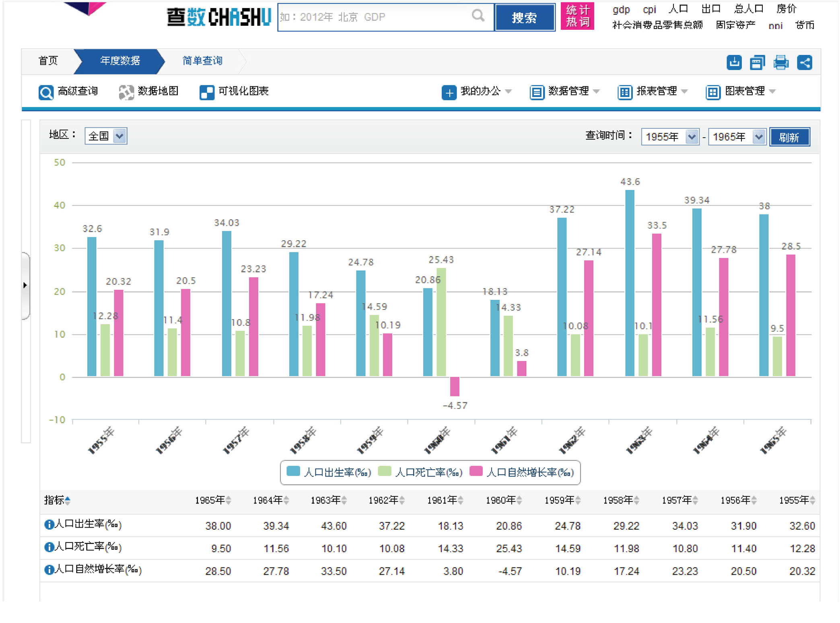The width and height of the screenshot is (840, 623).
Task: Sort the 1962年 column
Action: coord(402,500)
